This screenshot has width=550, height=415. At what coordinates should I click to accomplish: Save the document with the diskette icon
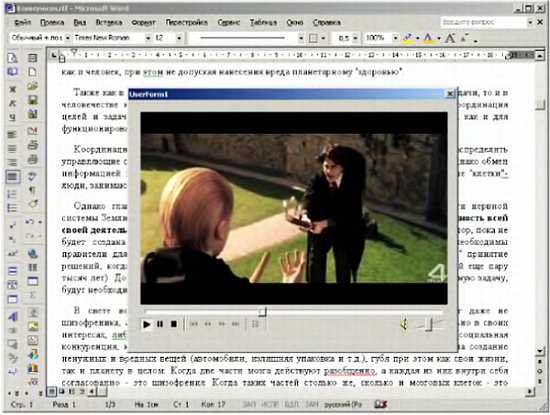point(32,100)
